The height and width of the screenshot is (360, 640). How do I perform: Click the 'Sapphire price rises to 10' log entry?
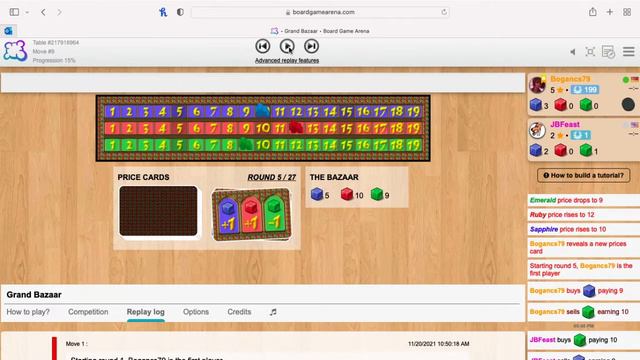[584, 229]
